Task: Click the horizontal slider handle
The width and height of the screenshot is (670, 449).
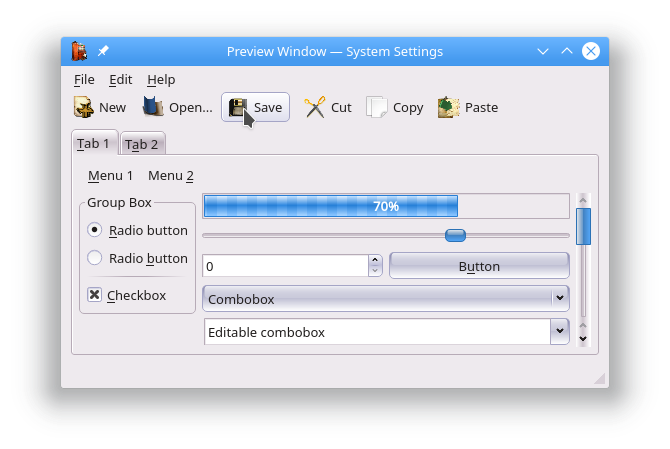Action: point(455,235)
